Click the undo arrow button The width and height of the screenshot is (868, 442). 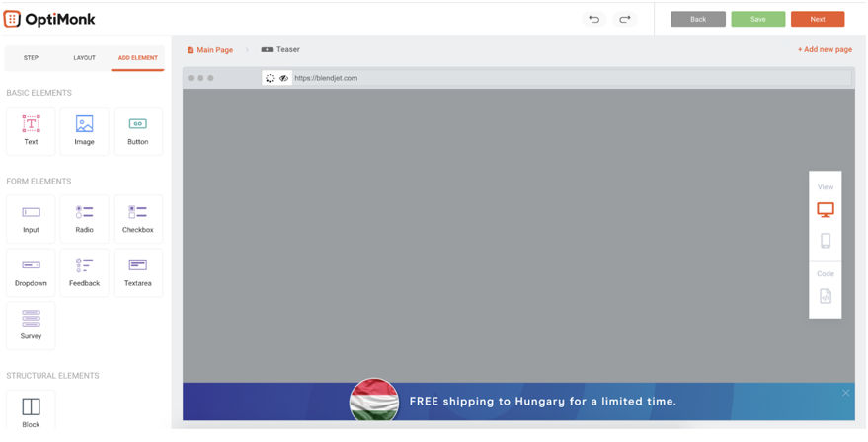click(594, 20)
